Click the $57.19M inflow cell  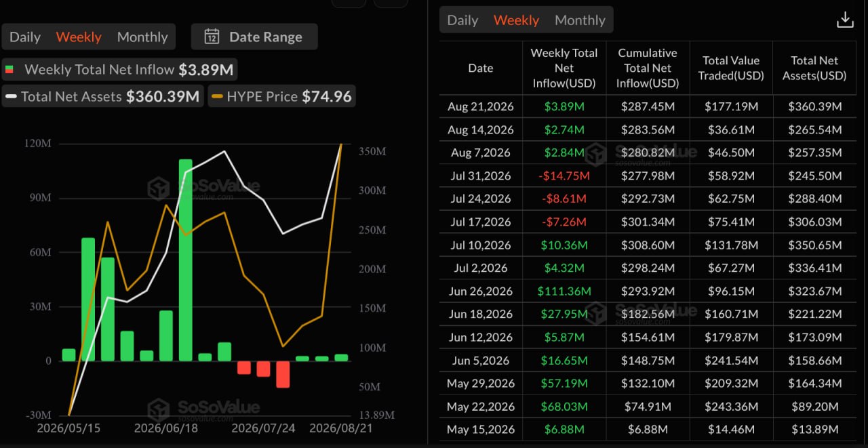pos(564,383)
